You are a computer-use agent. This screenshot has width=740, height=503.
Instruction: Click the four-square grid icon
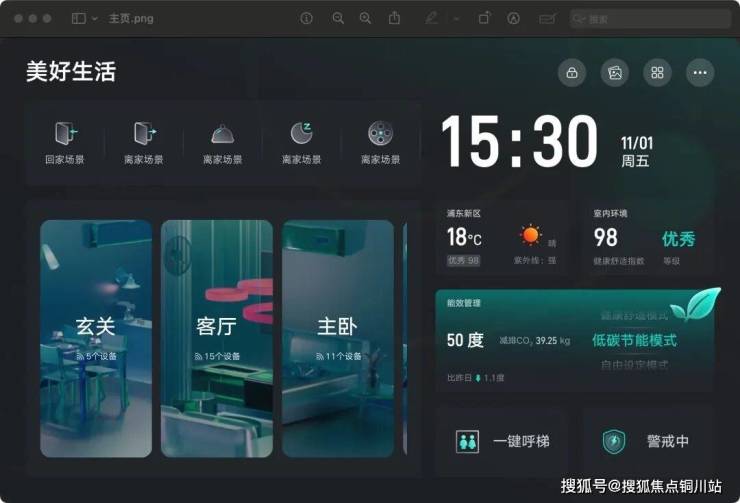[x=657, y=73]
